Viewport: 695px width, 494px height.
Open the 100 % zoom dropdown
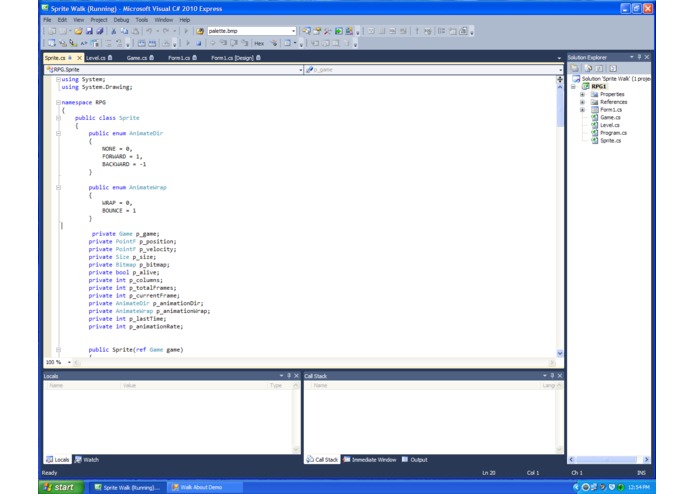(69, 362)
